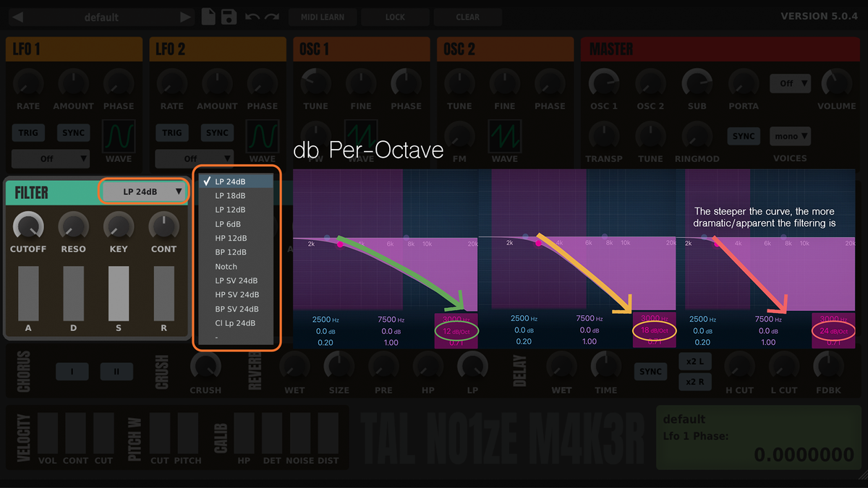Click the MIDI LEARN button
Image resolution: width=868 pixels, height=488 pixels.
[323, 17]
